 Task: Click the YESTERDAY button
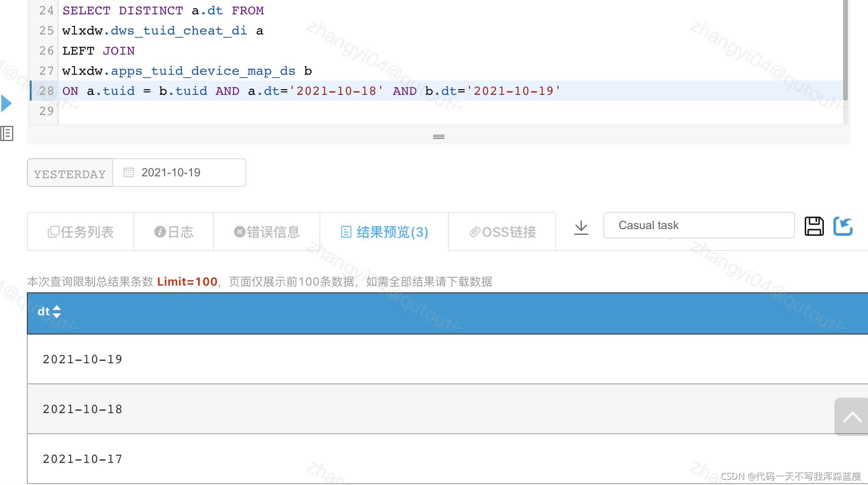point(70,173)
